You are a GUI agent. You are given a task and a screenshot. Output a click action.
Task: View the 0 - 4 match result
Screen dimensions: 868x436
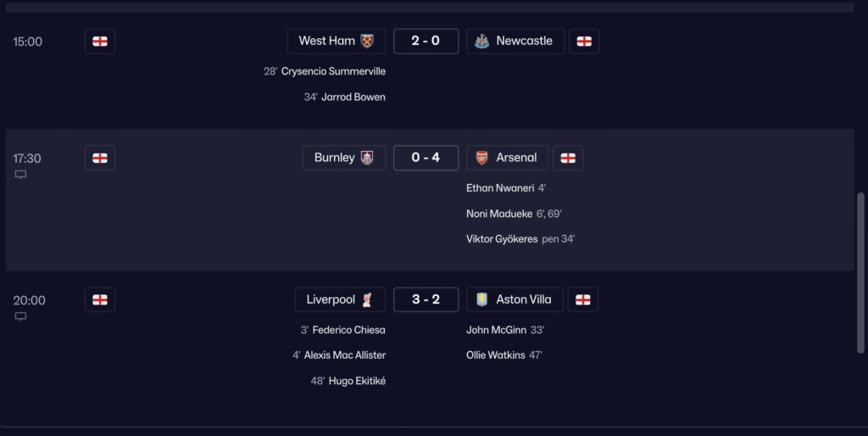click(426, 158)
